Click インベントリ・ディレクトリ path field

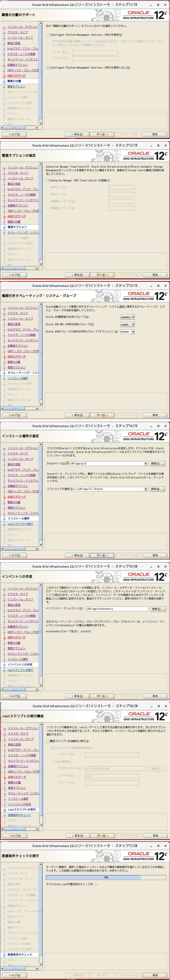tap(117, 609)
